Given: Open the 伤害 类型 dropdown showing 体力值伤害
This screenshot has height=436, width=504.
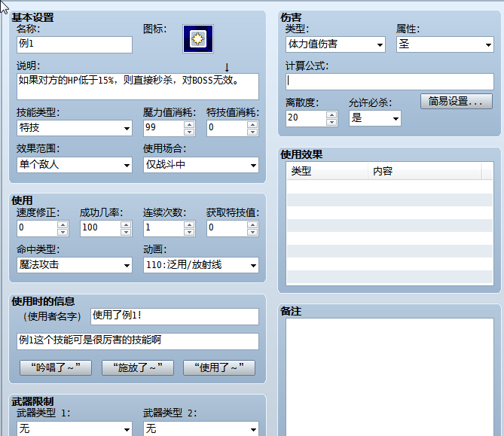Looking at the screenshot, I should 335,44.
